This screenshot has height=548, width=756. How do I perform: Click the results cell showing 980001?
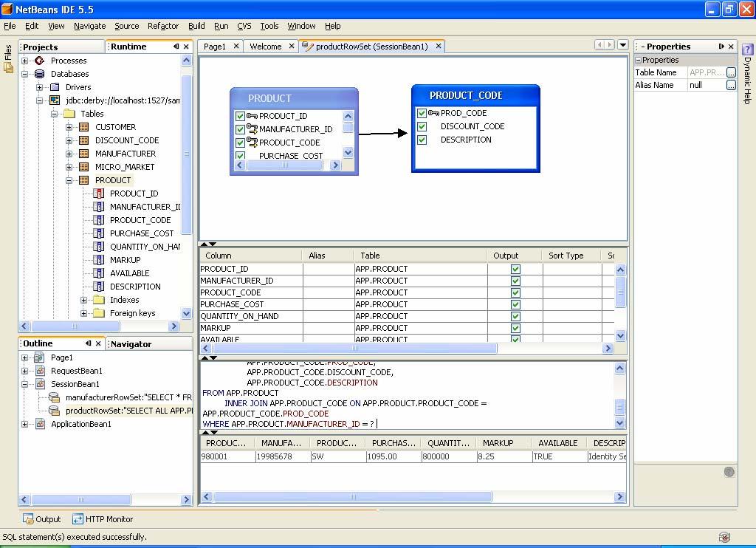pos(227,456)
